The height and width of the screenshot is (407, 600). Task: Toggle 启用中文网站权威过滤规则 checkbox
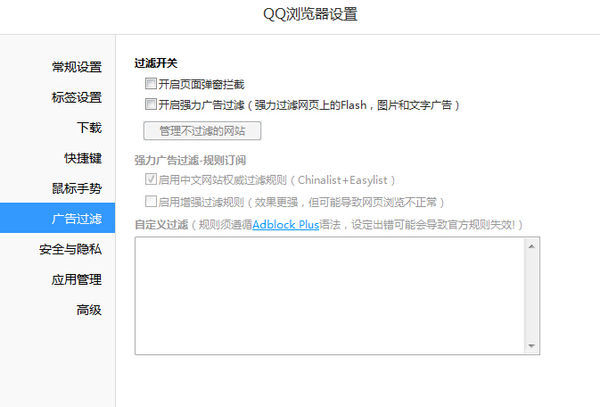tap(150, 181)
